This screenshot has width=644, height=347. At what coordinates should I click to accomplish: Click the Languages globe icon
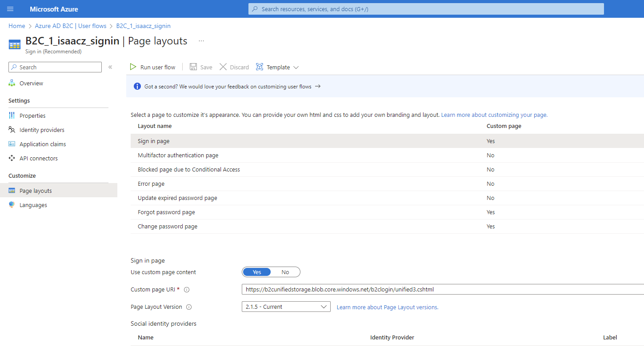pyautogui.click(x=12, y=205)
